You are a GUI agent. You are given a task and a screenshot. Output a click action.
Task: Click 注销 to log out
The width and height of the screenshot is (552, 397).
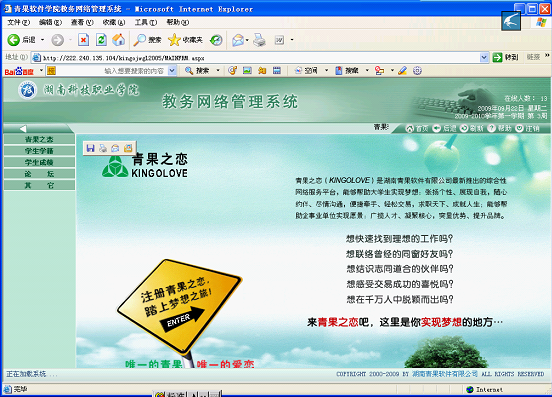[x=527, y=129]
